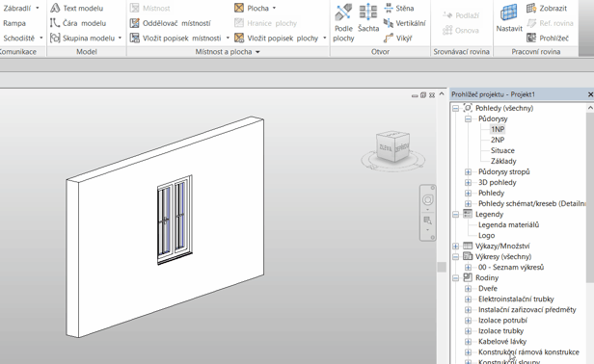Screen dimensions: 594x364
Task: Open the Legenda materiálů legend
Action: coord(508,224)
